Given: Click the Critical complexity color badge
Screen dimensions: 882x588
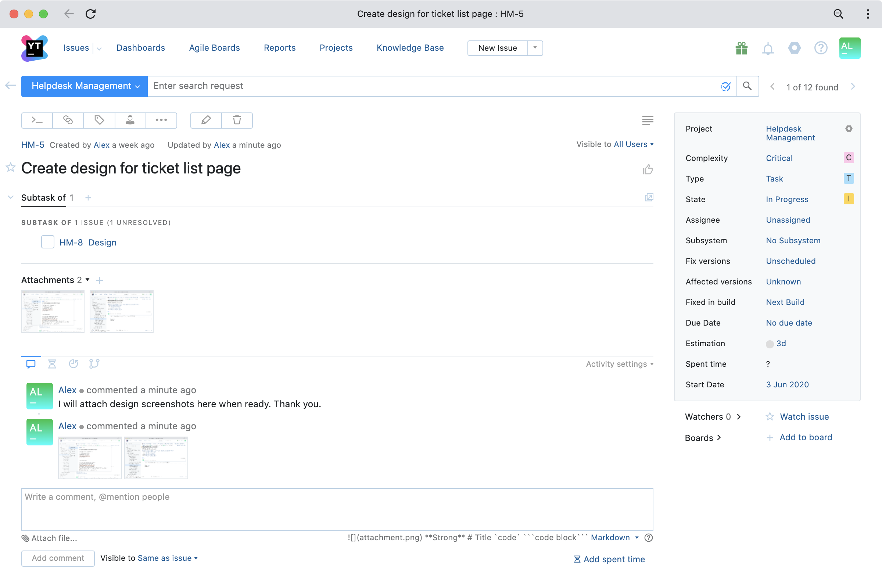Looking at the screenshot, I should (x=849, y=158).
